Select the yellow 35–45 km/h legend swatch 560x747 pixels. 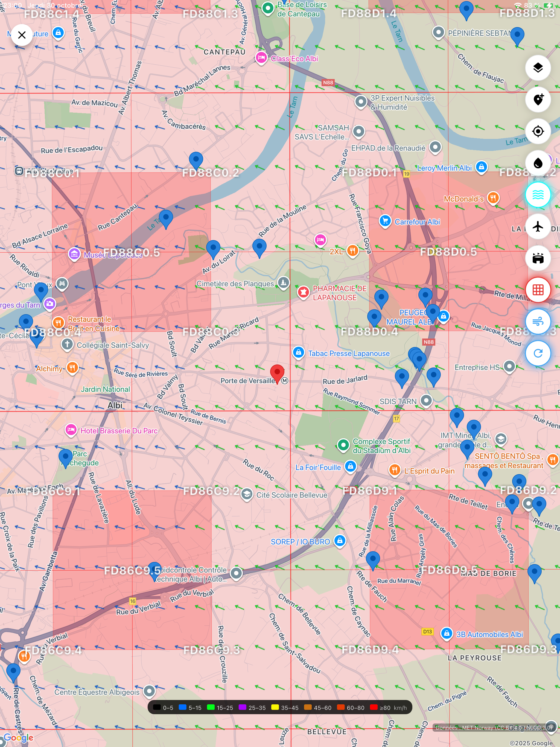(x=275, y=707)
